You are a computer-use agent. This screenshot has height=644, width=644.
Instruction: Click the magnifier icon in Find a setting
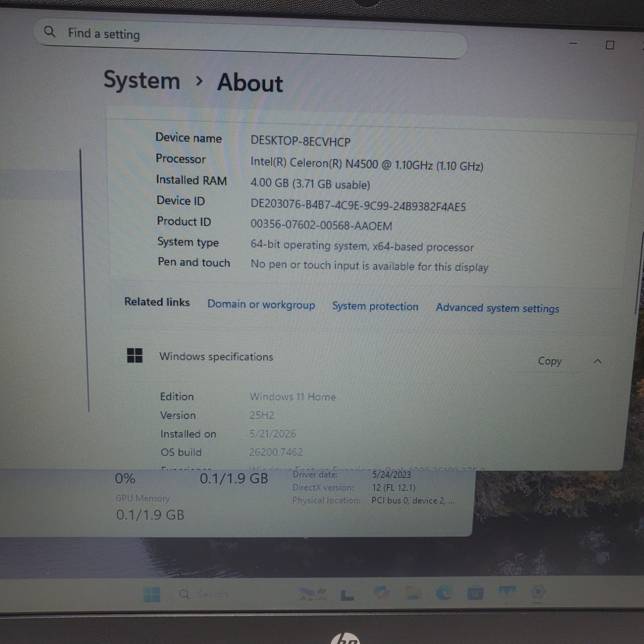50,31
